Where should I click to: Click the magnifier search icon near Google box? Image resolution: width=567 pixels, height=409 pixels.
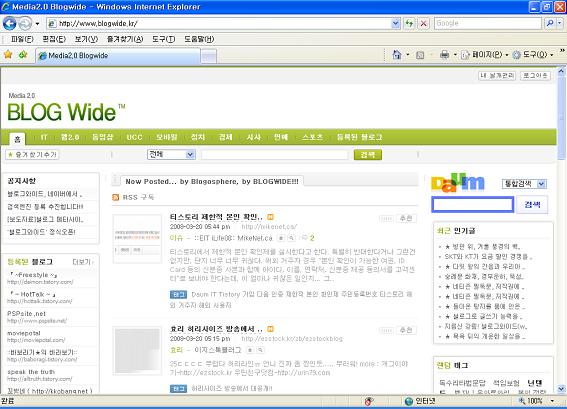(x=550, y=24)
